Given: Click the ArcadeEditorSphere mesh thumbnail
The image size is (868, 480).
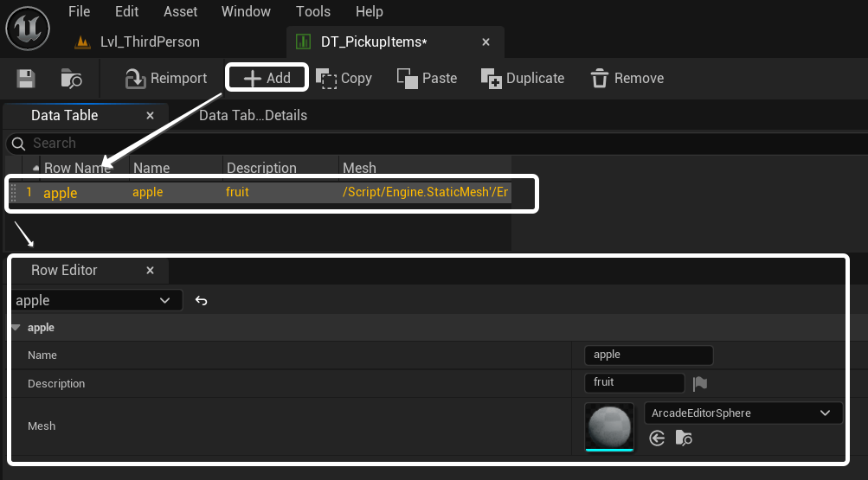Looking at the screenshot, I should 609,426.
